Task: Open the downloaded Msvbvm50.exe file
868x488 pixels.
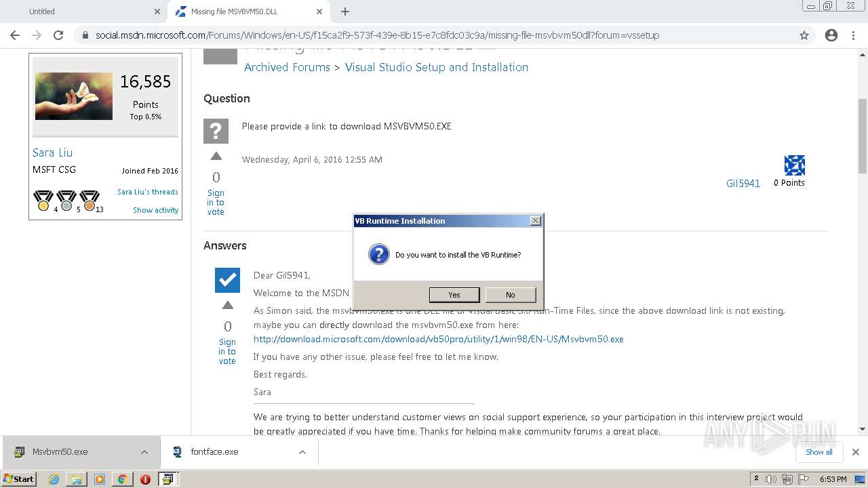Action: click(x=60, y=452)
